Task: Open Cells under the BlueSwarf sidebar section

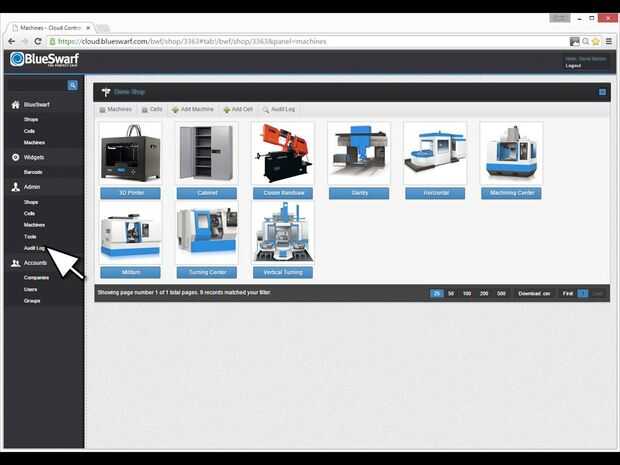Action: 29,131
